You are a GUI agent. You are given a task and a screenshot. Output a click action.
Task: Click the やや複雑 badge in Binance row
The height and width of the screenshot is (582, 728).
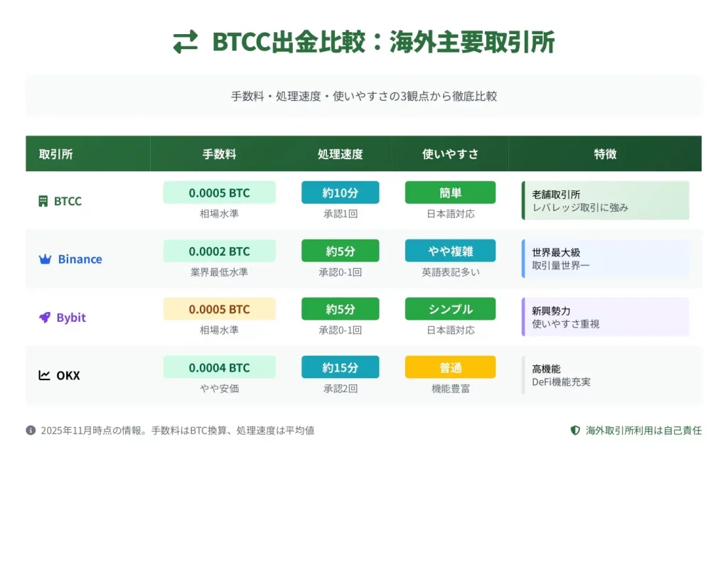tap(450, 251)
